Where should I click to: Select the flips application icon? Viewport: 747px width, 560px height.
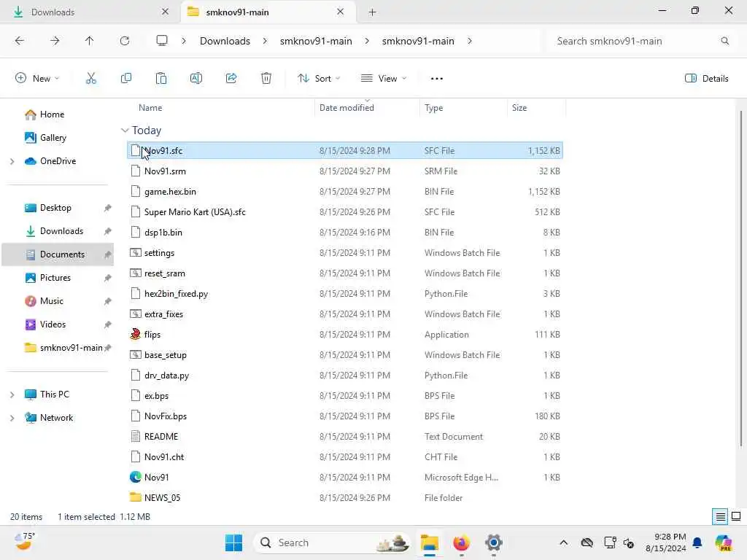136,334
